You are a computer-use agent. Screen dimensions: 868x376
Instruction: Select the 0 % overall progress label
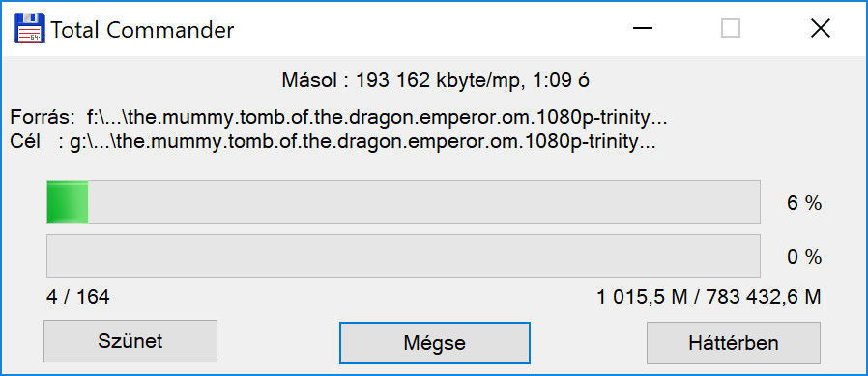[804, 257]
